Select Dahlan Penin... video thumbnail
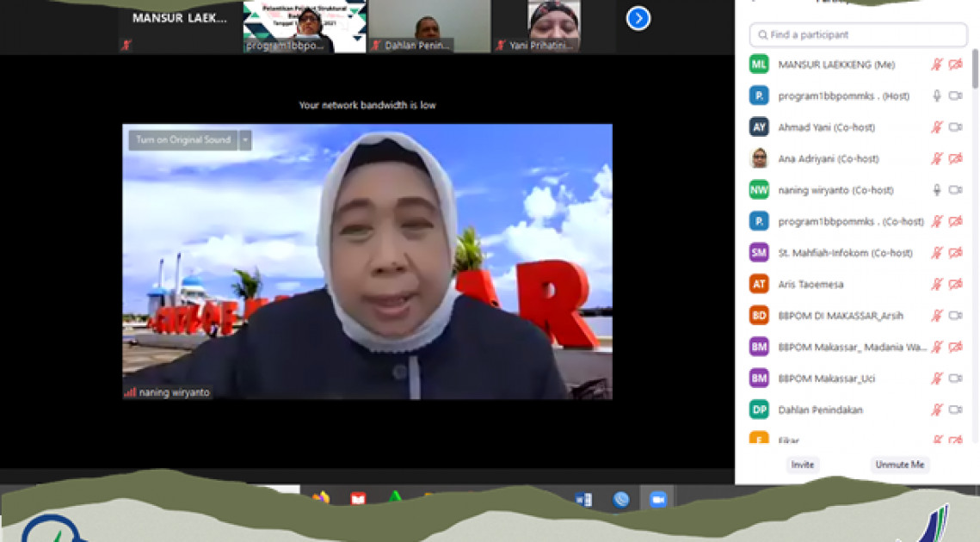The image size is (980, 542). tap(429, 27)
